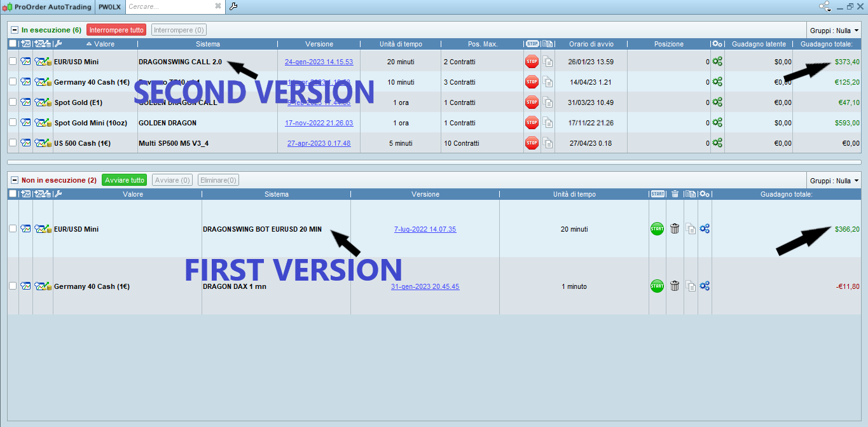The image size is (868, 427).
Task: Tick the checkbox for DRAGONSWING CALL 2.0 row
Action: [13, 62]
